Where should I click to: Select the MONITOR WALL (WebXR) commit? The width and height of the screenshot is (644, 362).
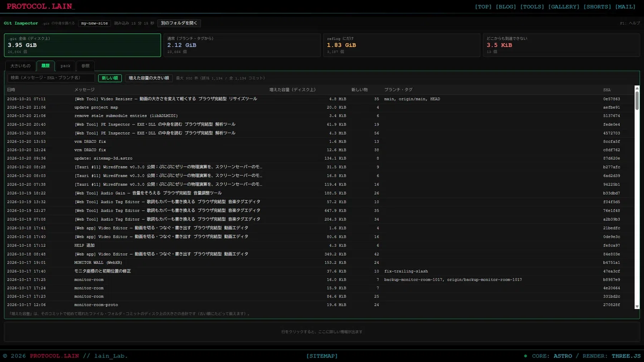(319, 262)
